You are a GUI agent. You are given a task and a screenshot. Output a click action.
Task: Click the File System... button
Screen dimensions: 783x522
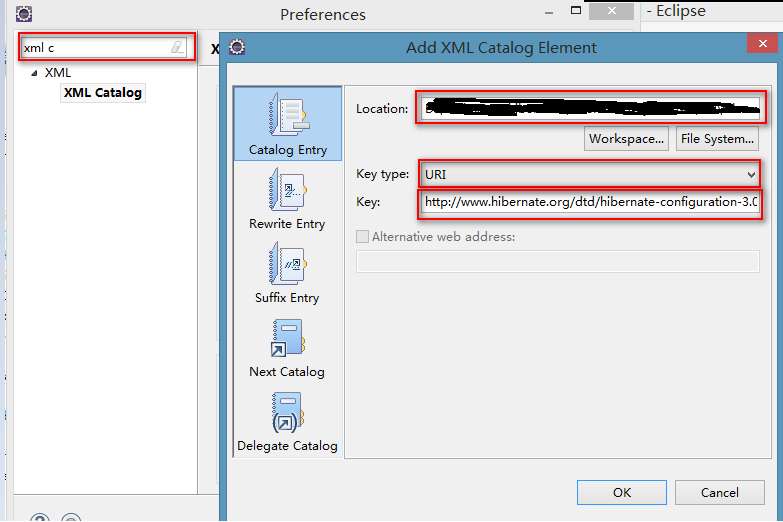(x=717, y=138)
